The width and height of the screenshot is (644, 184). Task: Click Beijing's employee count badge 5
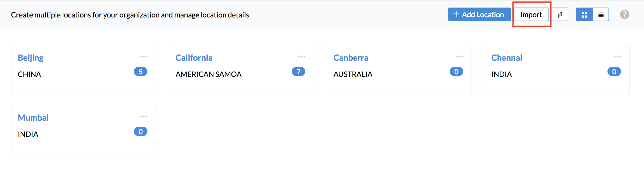point(141,72)
